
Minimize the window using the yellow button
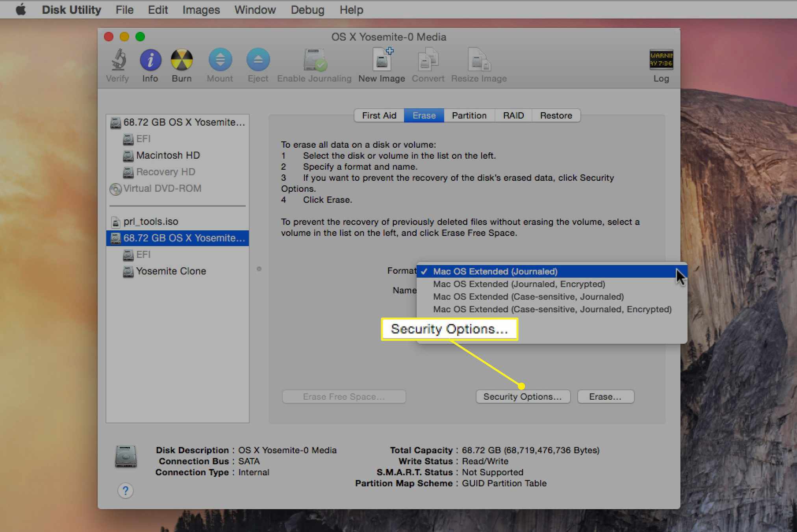click(124, 37)
